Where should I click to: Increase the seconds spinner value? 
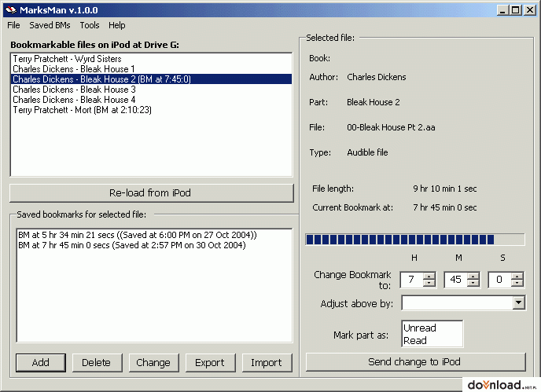point(517,276)
